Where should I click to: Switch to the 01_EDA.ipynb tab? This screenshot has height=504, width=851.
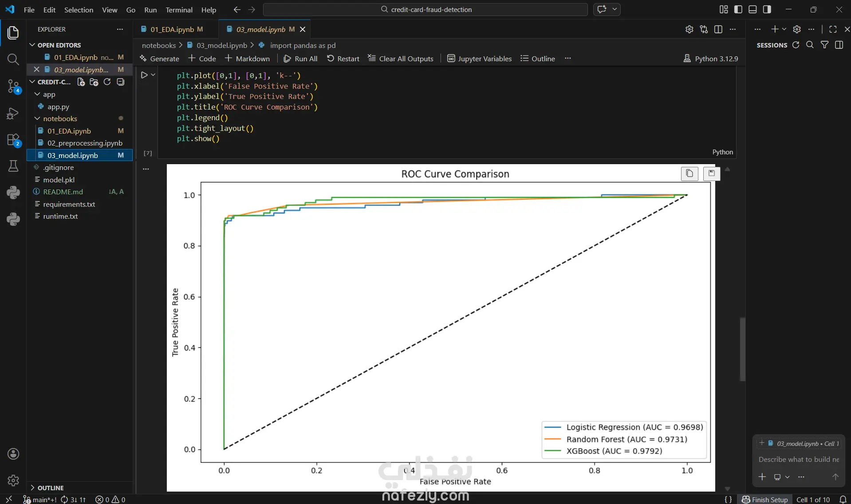pyautogui.click(x=172, y=29)
